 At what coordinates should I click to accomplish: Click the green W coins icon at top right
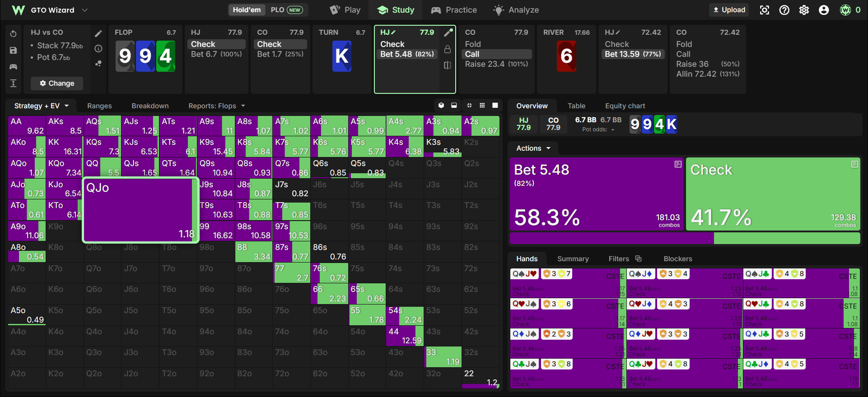point(845,10)
